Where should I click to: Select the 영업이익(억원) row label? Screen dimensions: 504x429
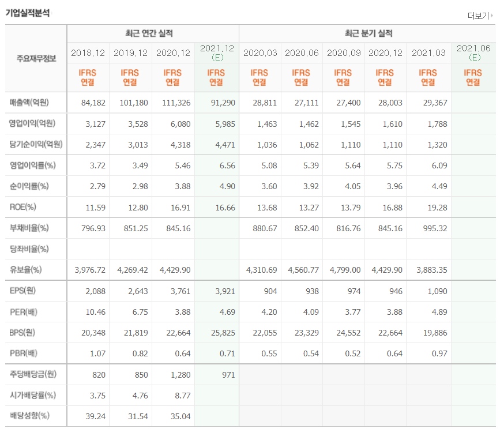pos(32,123)
